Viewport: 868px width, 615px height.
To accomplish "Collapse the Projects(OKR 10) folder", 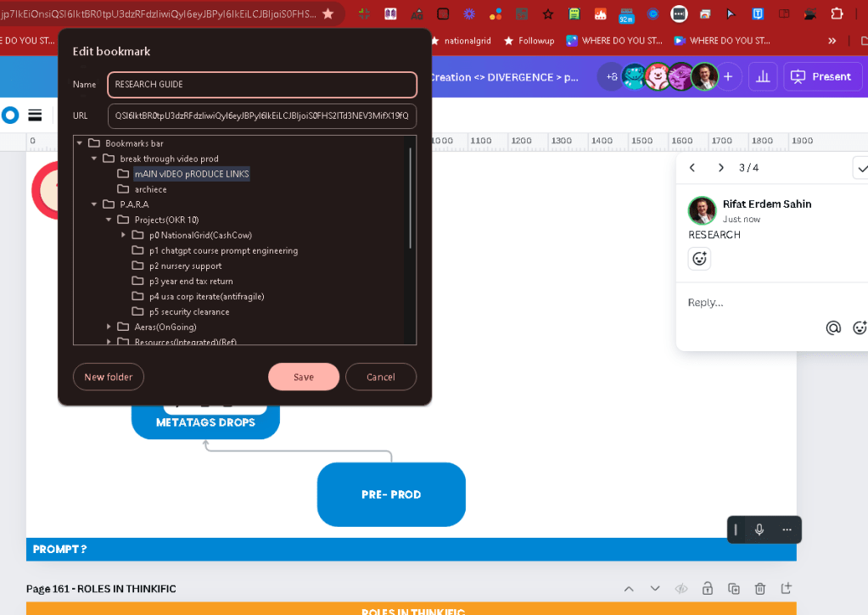I will [109, 220].
